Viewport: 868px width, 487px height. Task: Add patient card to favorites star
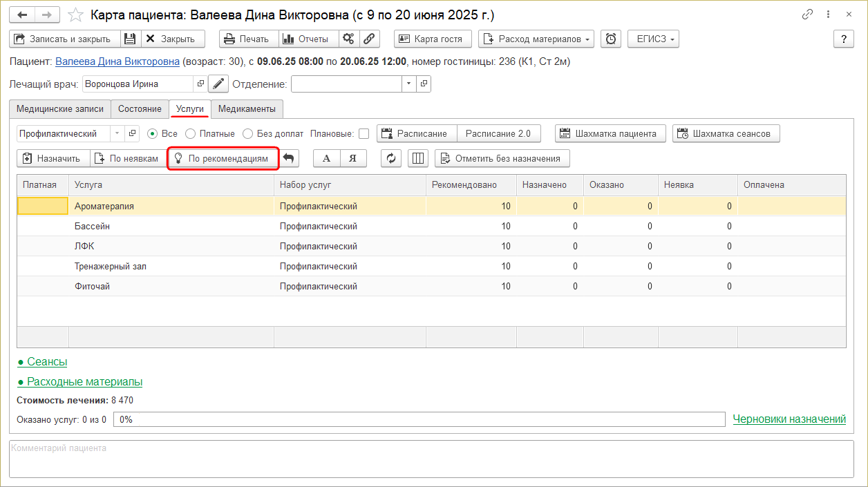[x=77, y=15]
